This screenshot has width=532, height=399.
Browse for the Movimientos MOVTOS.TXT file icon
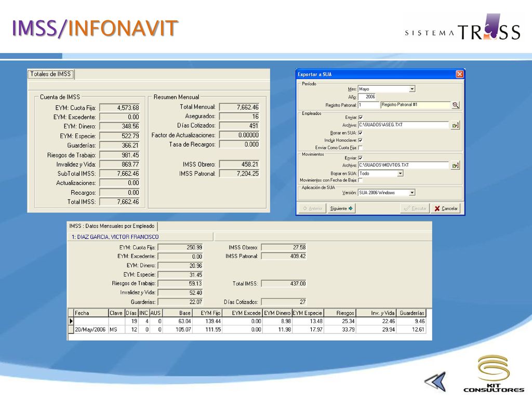455,166
